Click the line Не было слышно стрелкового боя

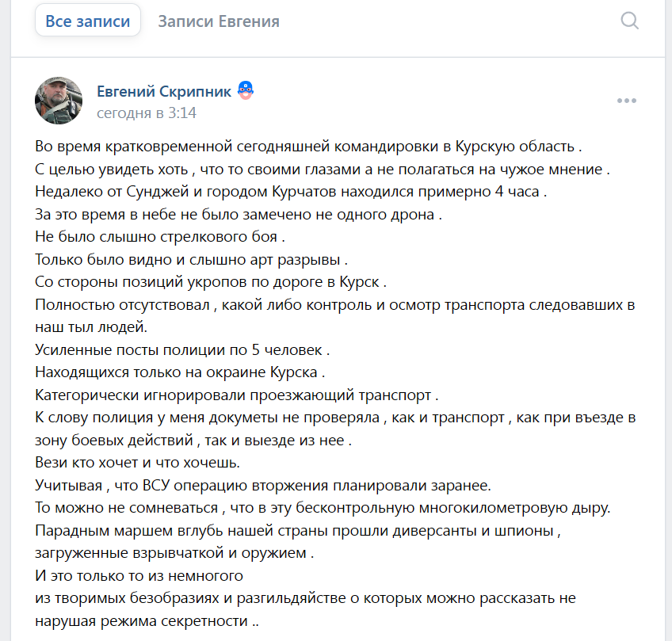tap(160, 237)
